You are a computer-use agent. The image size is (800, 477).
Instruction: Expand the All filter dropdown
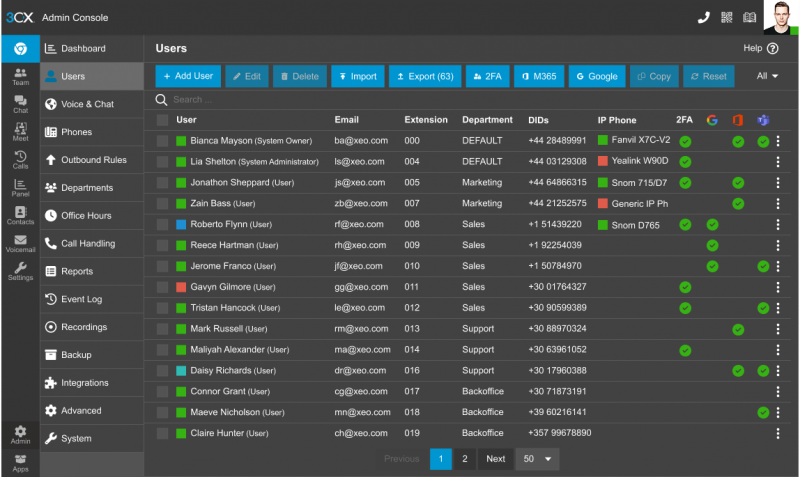768,76
